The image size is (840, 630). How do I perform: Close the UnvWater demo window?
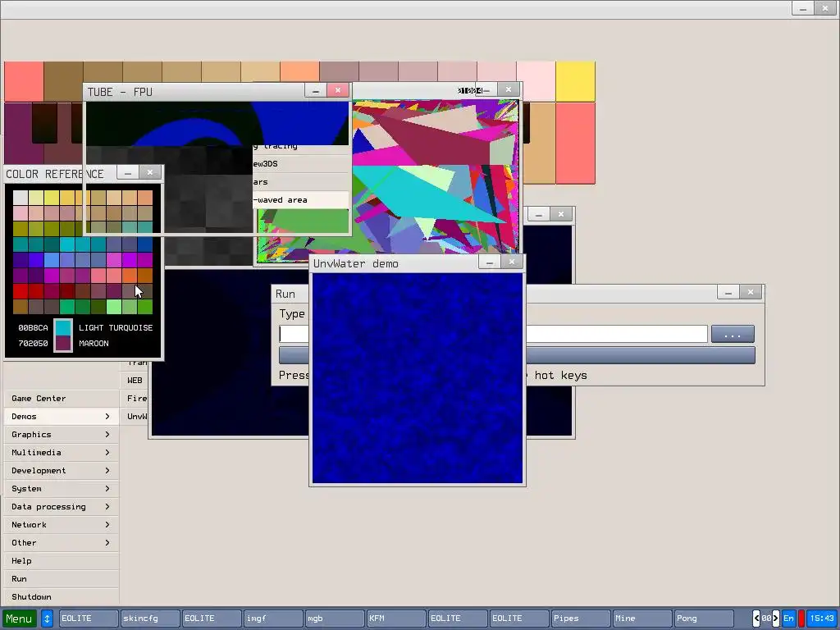(x=512, y=262)
